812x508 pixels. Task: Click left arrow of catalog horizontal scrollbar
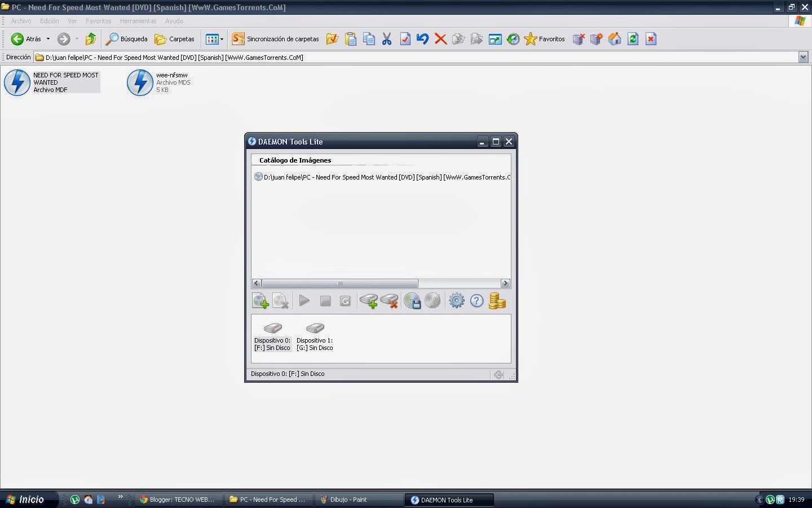257,283
